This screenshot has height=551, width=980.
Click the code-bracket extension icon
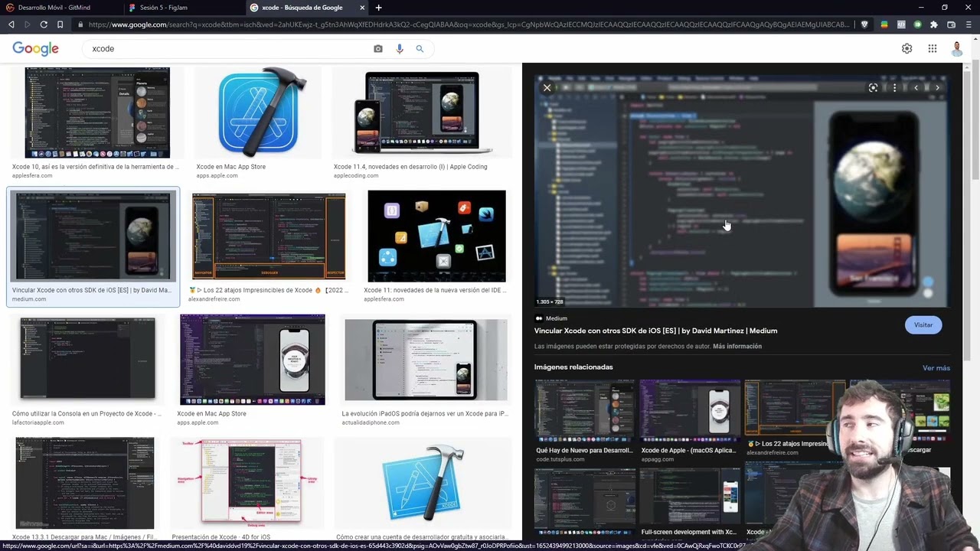click(901, 24)
